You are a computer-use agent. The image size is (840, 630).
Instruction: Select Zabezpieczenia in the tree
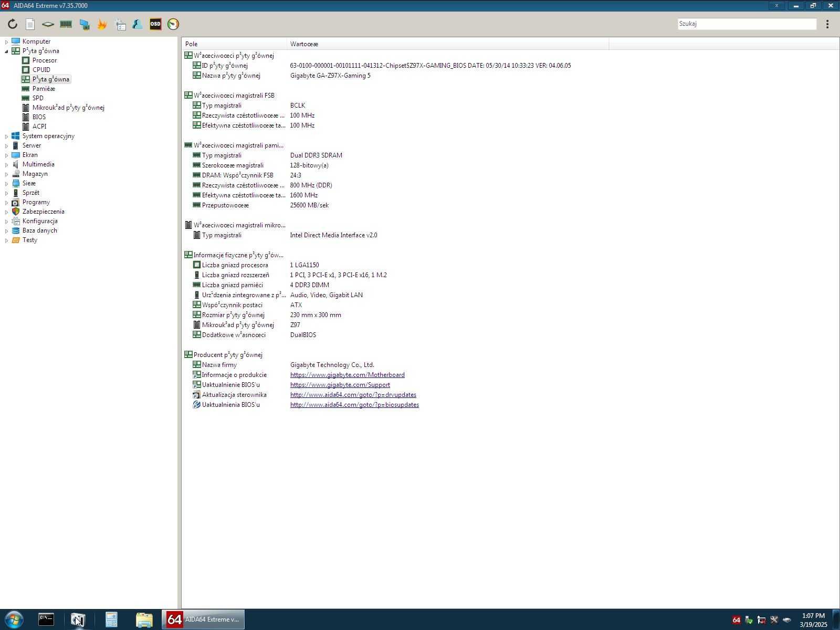tap(44, 212)
